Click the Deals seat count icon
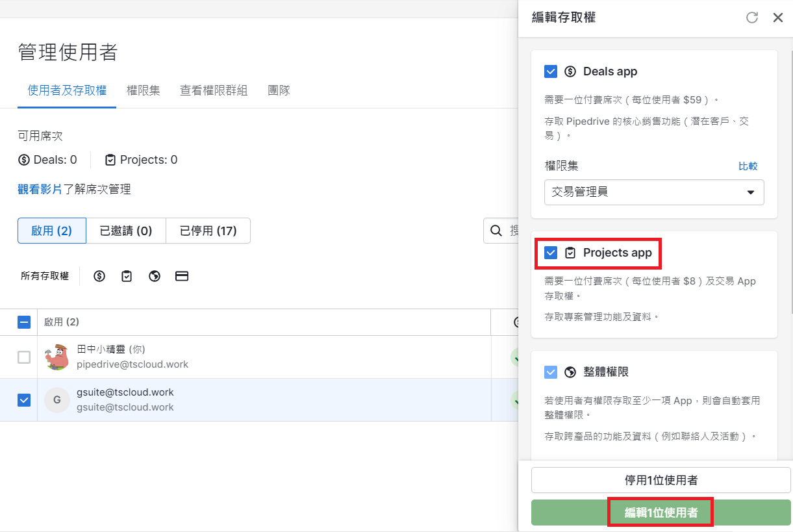The image size is (793, 532). (x=24, y=160)
